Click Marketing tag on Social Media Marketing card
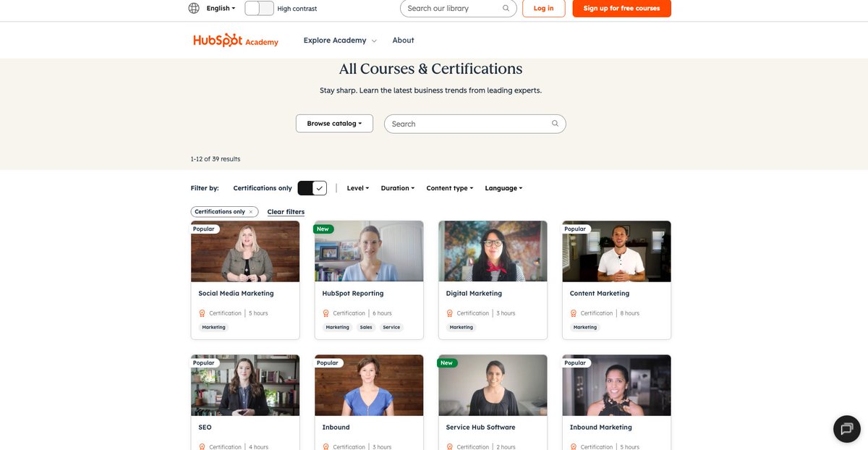The height and width of the screenshot is (450, 868). [x=213, y=328]
